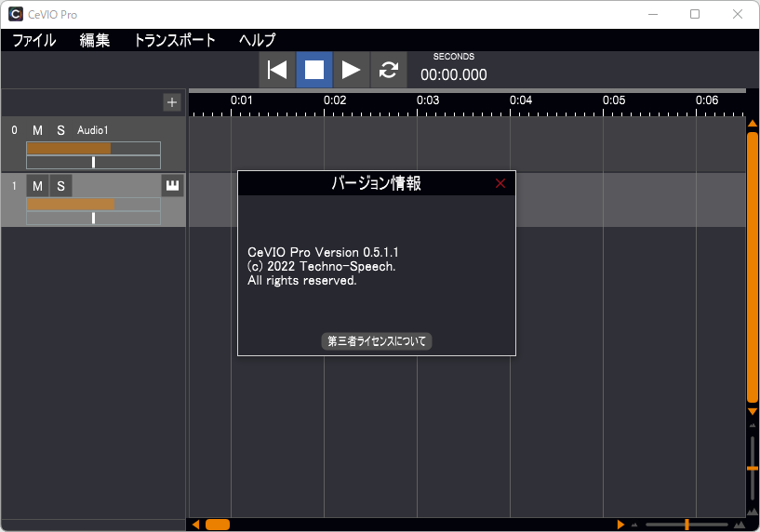Adjust the Audio1 pan slider
760x532 pixels.
point(93,163)
